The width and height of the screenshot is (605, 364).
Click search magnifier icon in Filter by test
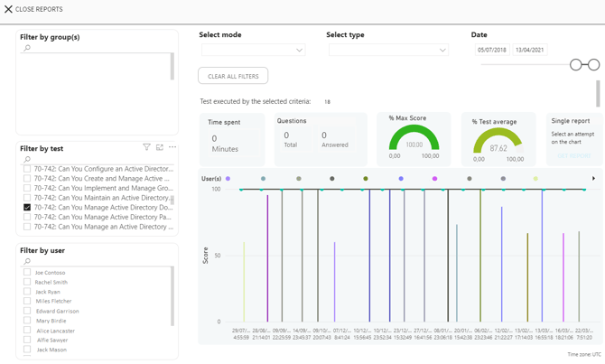(x=27, y=159)
